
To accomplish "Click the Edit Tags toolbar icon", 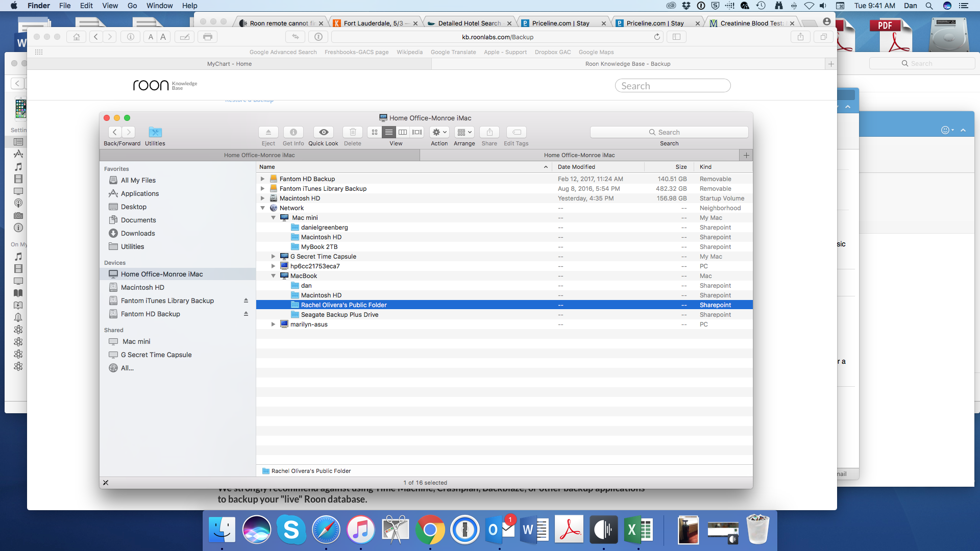I will point(517,132).
